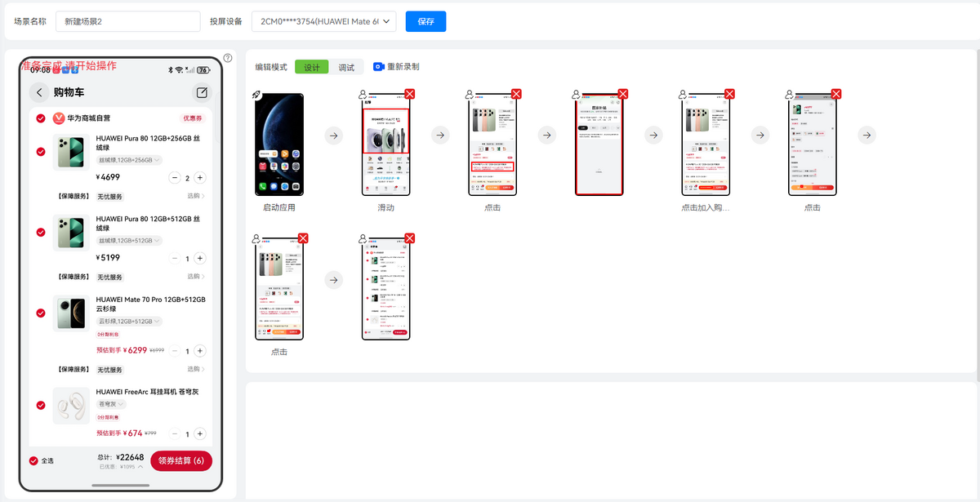Click the blue 保存 button
The height and width of the screenshot is (502, 980).
tap(425, 21)
